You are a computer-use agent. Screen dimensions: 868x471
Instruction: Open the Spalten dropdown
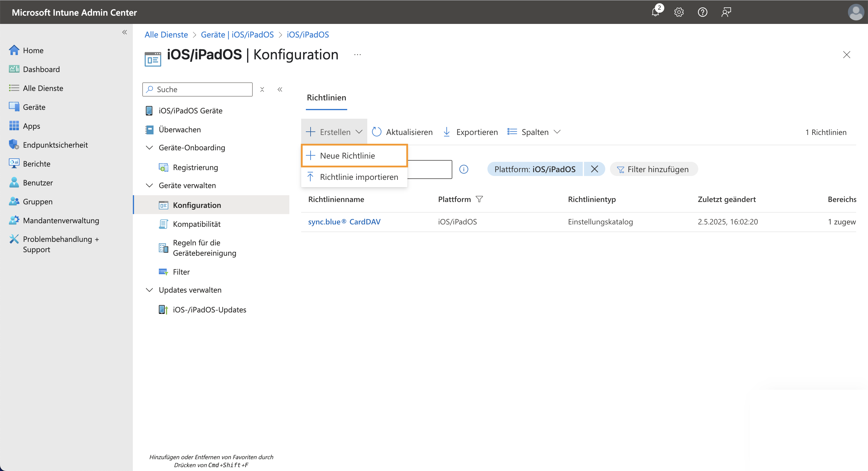534,132
